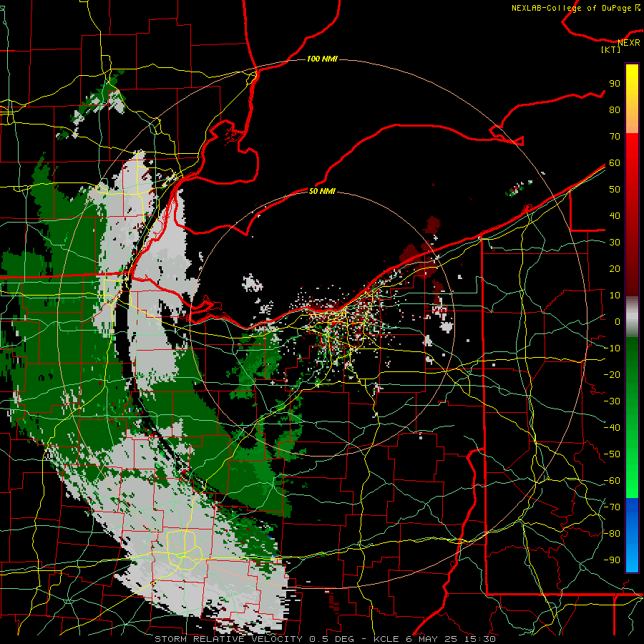Click the "50 NMI" range ring label
This screenshot has height=644, width=644.
coord(322,191)
